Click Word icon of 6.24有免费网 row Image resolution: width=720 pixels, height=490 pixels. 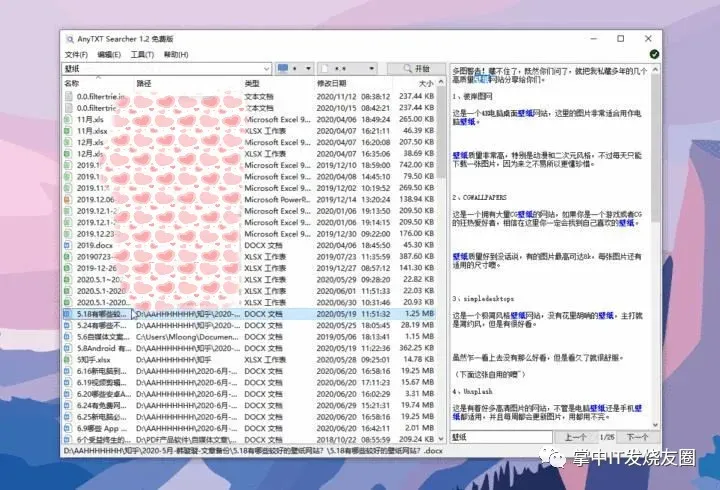click(x=68, y=406)
